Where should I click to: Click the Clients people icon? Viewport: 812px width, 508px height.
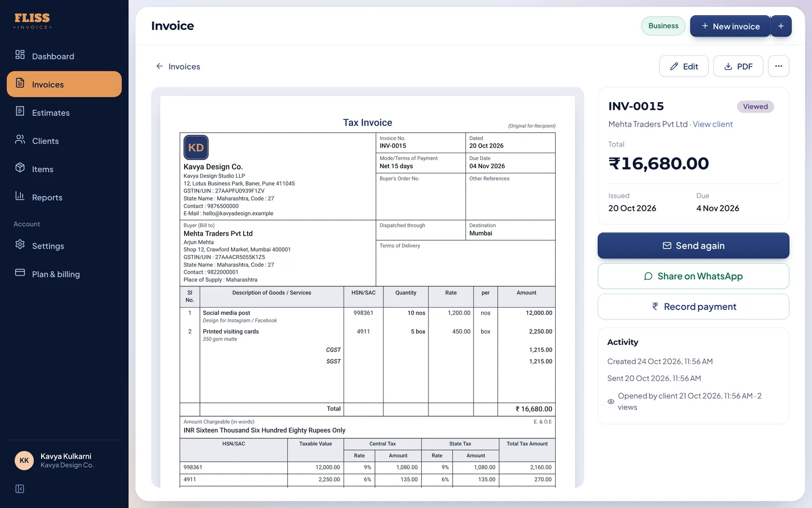click(20, 139)
